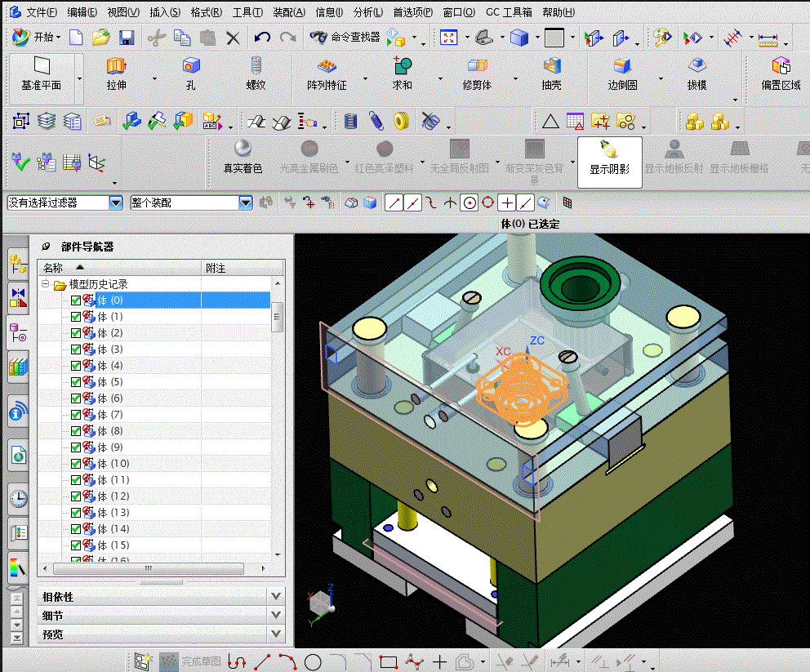
Task: Select the Thread (螺纹) tool
Action: click(256, 73)
